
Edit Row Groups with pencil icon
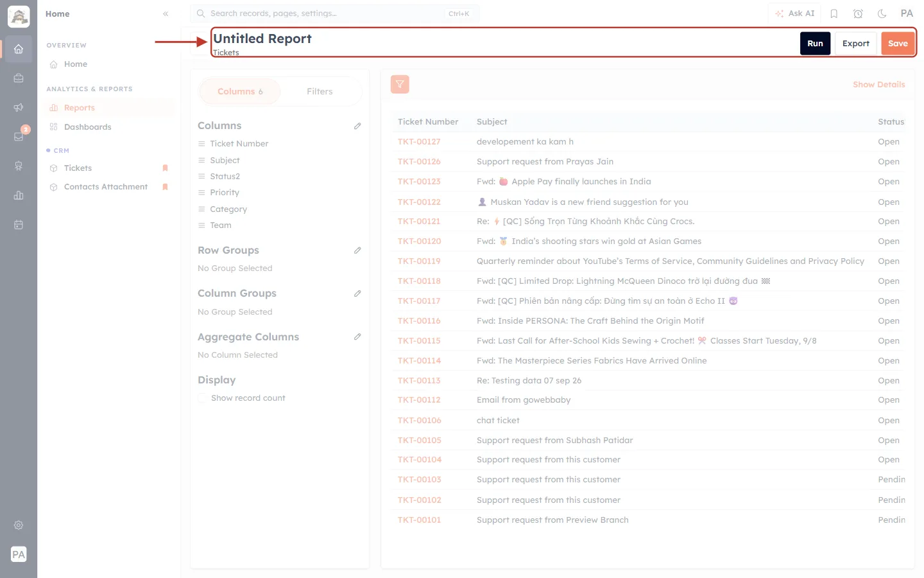pyautogui.click(x=357, y=250)
